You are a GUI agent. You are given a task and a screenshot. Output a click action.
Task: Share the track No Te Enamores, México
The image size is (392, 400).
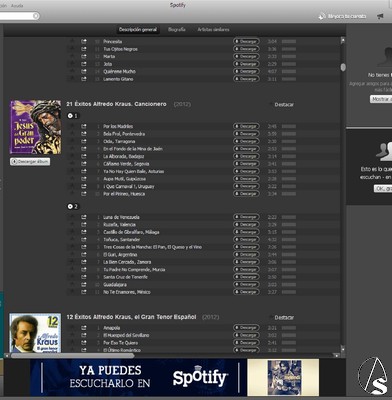pyautogui.click(x=84, y=292)
